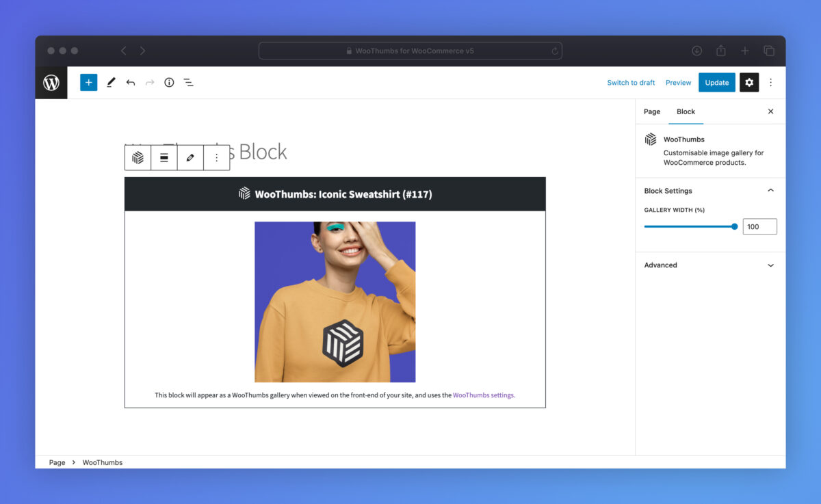Toggle the settings gear sidebar
This screenshot has height=504, width=821.
click(749, 83)
